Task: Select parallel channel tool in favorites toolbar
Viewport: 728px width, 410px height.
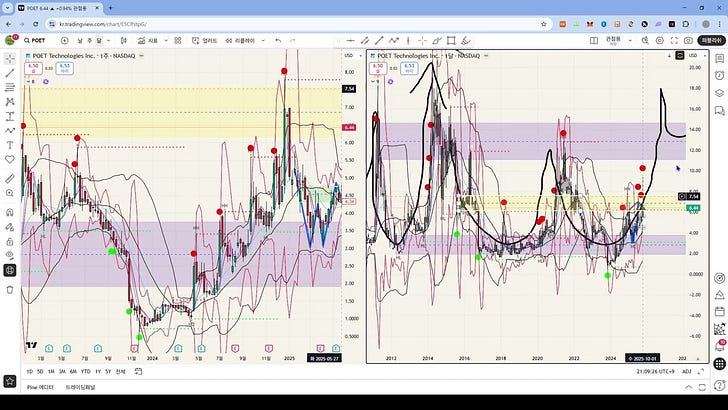Action: pos(365,41)
